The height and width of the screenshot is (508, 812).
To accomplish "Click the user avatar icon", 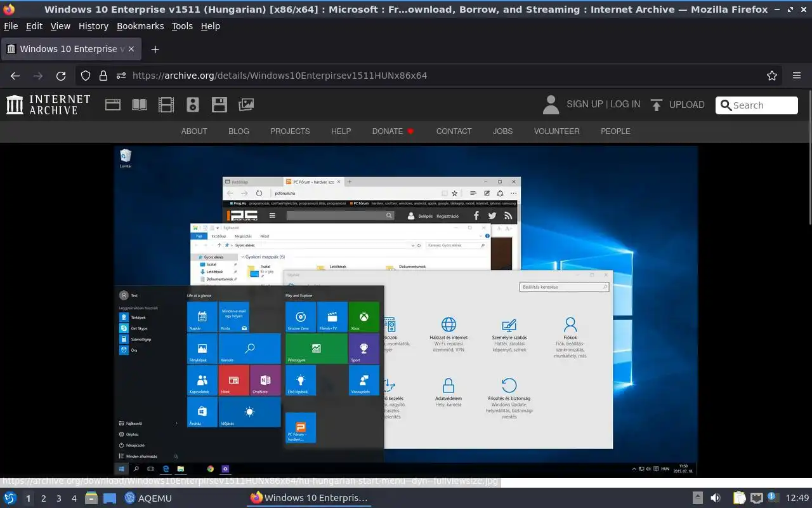I will click(551, 105).
